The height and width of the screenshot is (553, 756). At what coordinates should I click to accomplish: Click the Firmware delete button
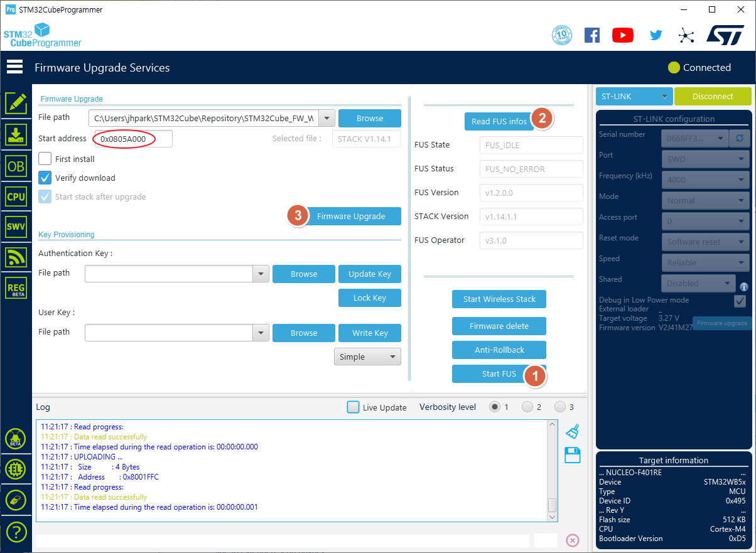(x=499, y=326)
